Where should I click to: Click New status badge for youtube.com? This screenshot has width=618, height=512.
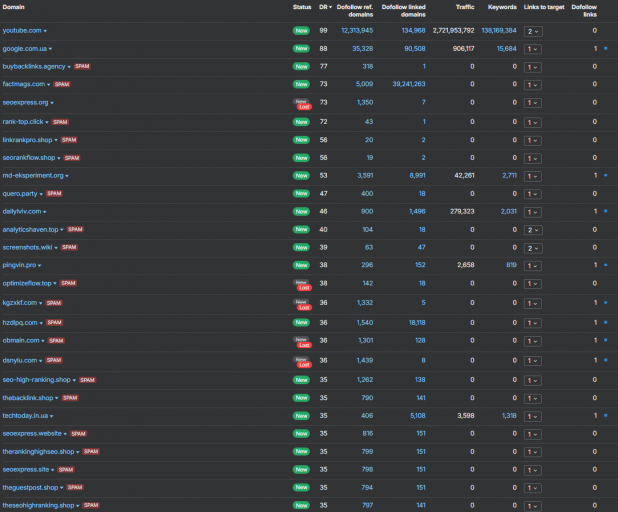[302, 30]
